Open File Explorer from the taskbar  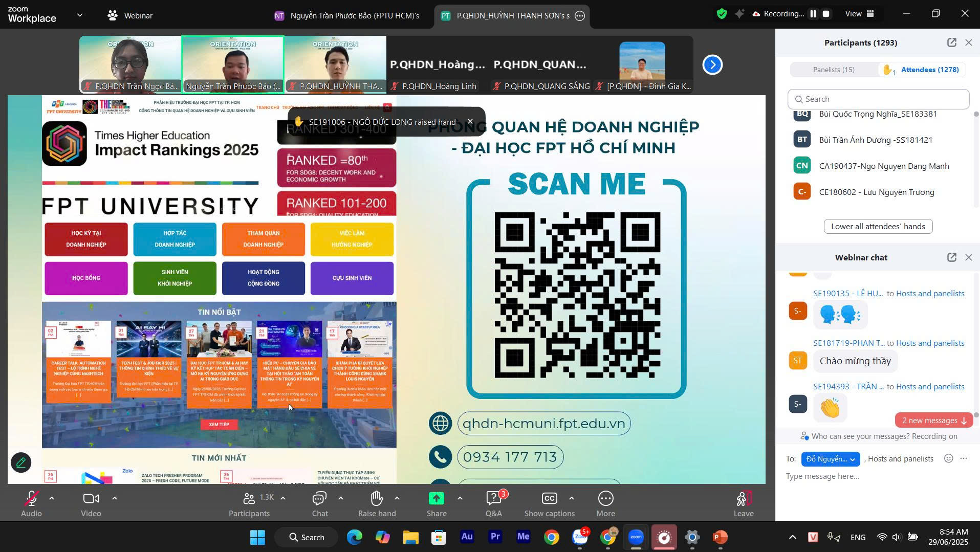pos(410,537)
